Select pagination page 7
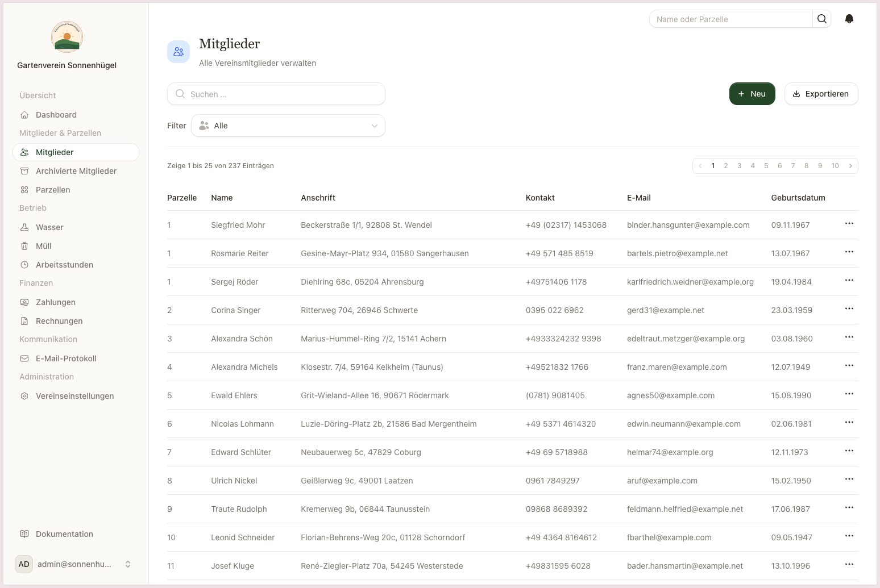This screenshot has width=880, height=588. [x=793, y=166]
